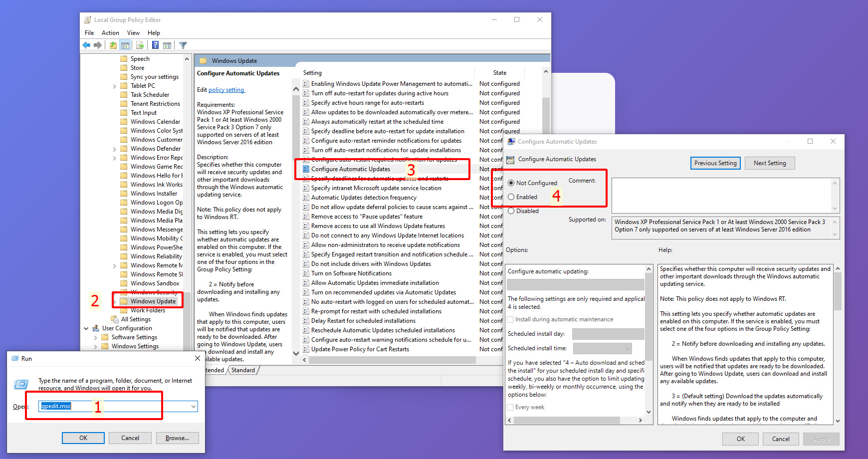Click the Export List toolbar icon
Viewport: 868px width, 459px height.
tap(140, 45)
